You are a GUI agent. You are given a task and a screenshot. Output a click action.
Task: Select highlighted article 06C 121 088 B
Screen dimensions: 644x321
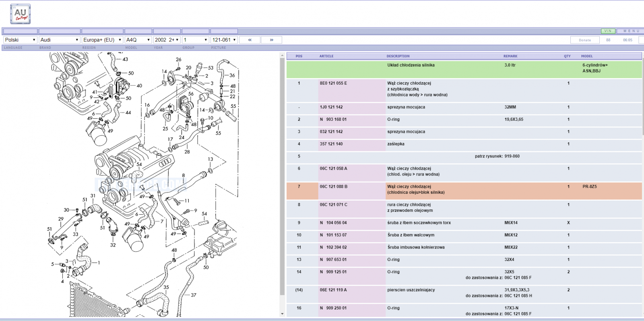coord(333,186)
